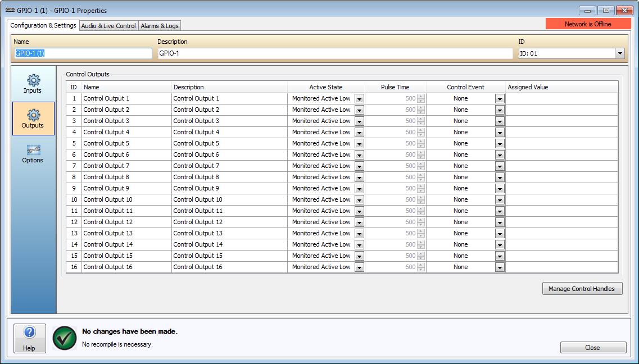Select the Control Output 5 name cell
639x364 pixels.
click(126, 143)
